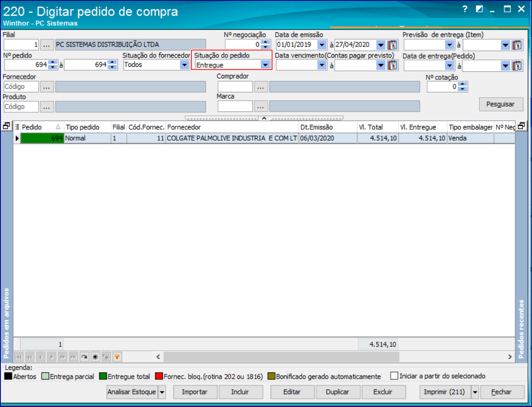Go to first record in grid navigator
The image size is (532, 407).
19,357
